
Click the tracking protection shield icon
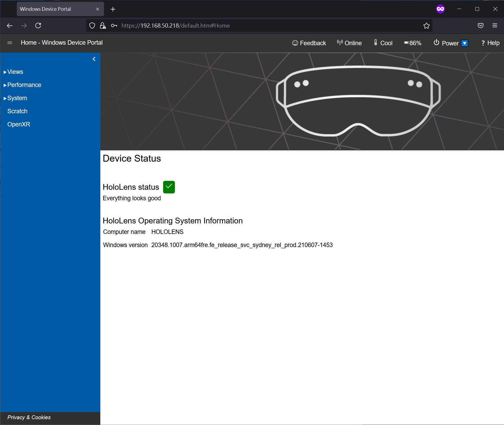[92, 25]
